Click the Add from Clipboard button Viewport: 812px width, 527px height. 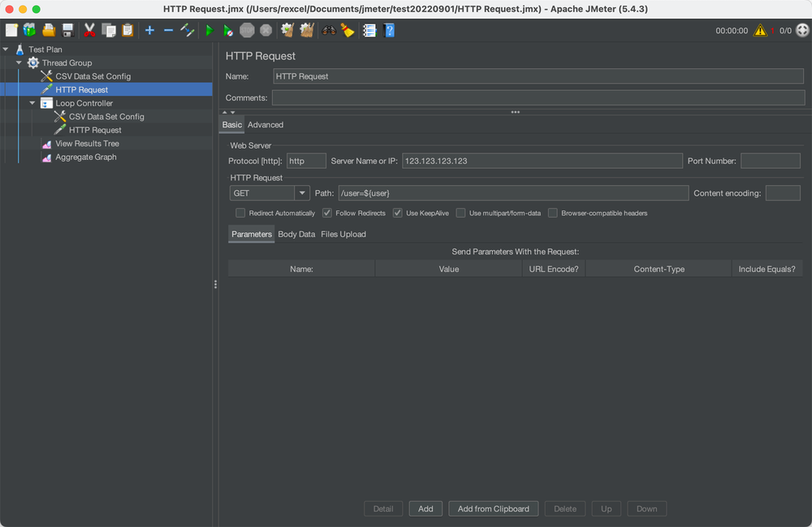tap(493, 508)
